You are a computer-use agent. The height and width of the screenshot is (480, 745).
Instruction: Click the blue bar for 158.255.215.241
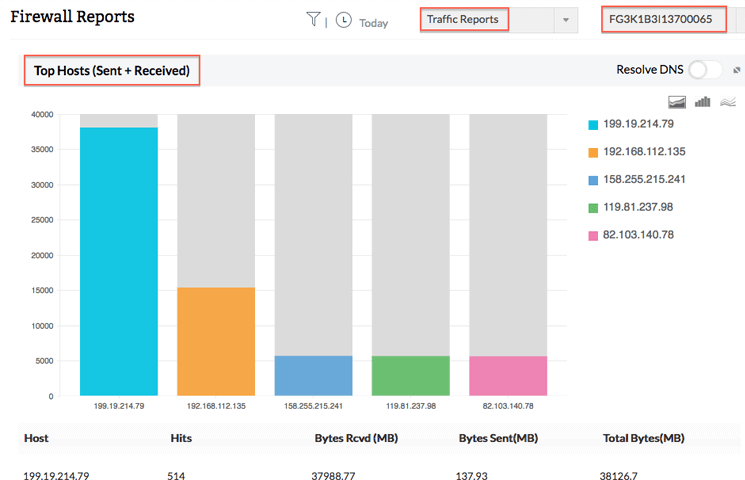(x=314, y=375)
